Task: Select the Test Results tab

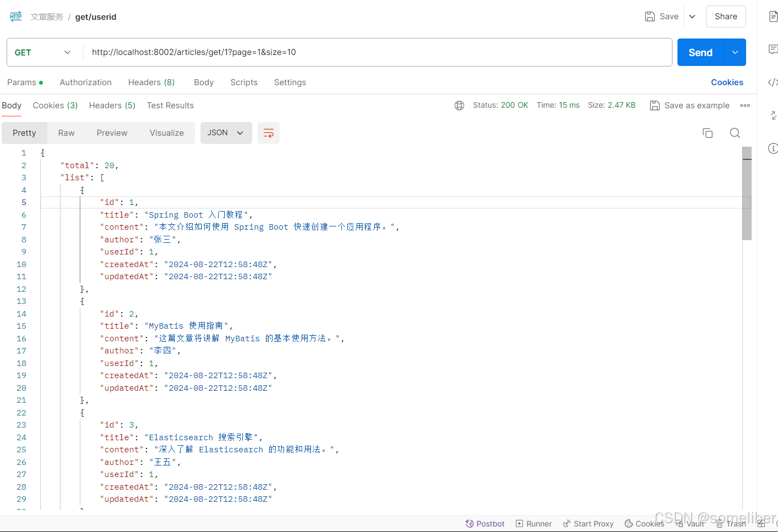Action: [170, 106]
